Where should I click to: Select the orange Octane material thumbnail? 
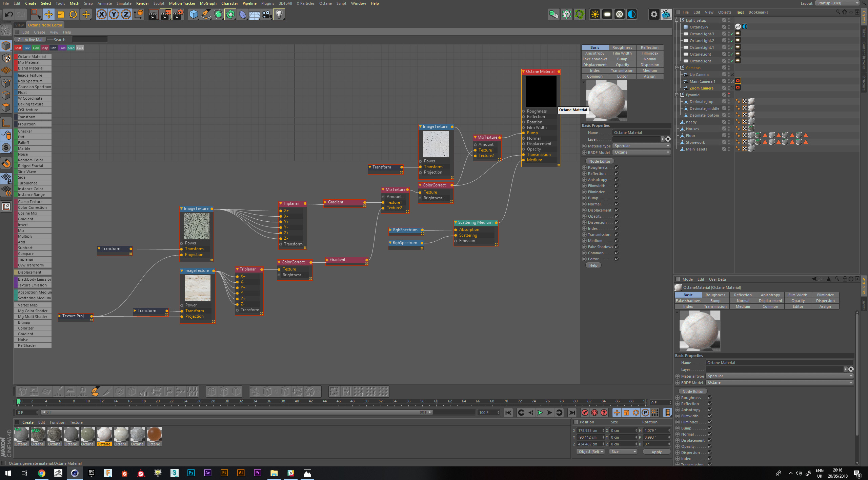click(x=154, y=434)
